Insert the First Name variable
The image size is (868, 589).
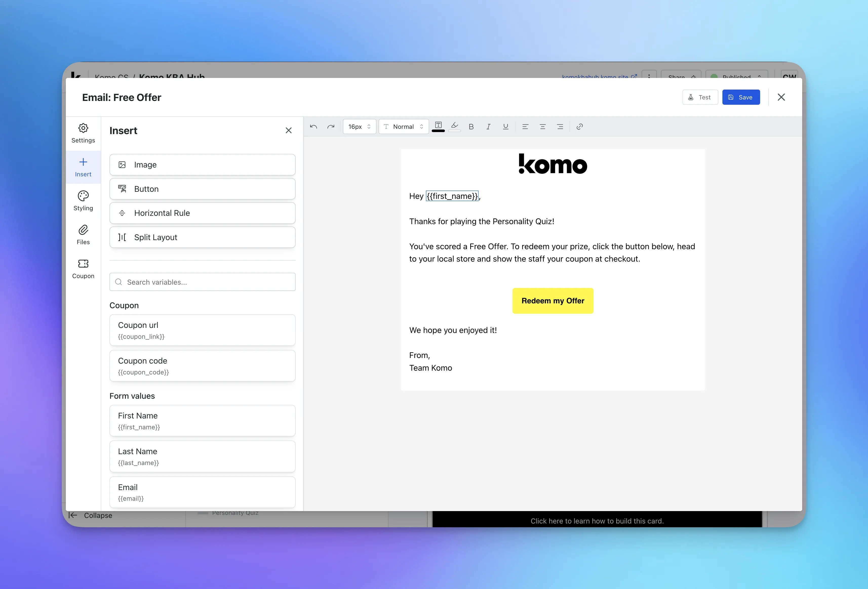click(x=202, y=421)
